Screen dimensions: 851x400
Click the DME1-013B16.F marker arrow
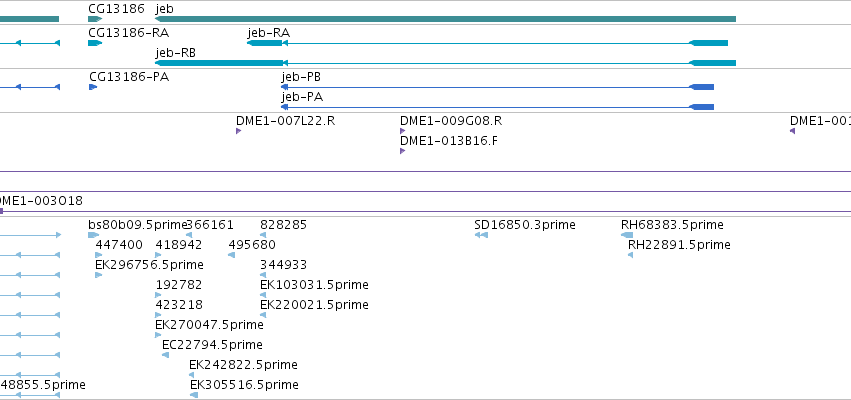pos(402,151)
